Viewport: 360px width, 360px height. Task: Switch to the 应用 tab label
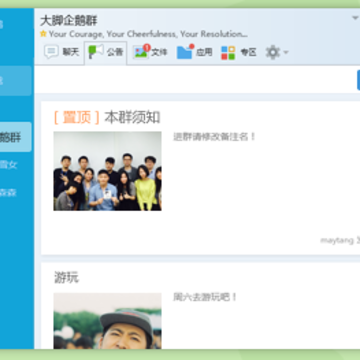(x=204, y=52)
